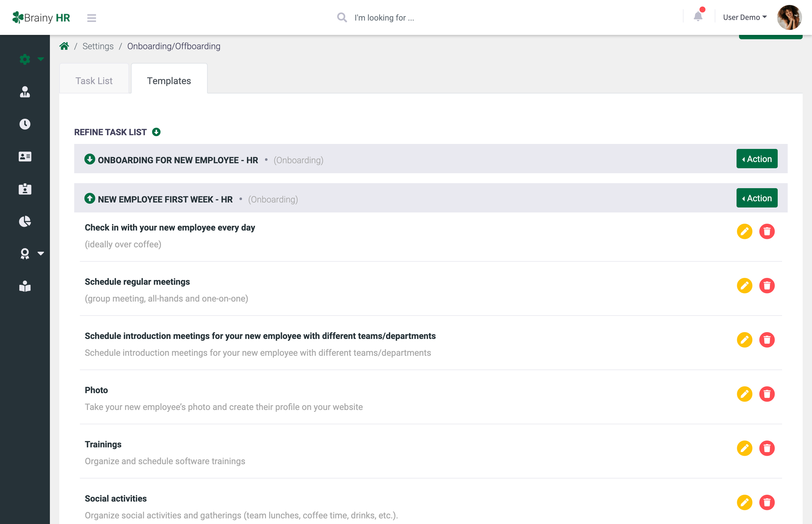Open the notifications bell
Screen dimensions: 812x524
[x=698, y=16]
